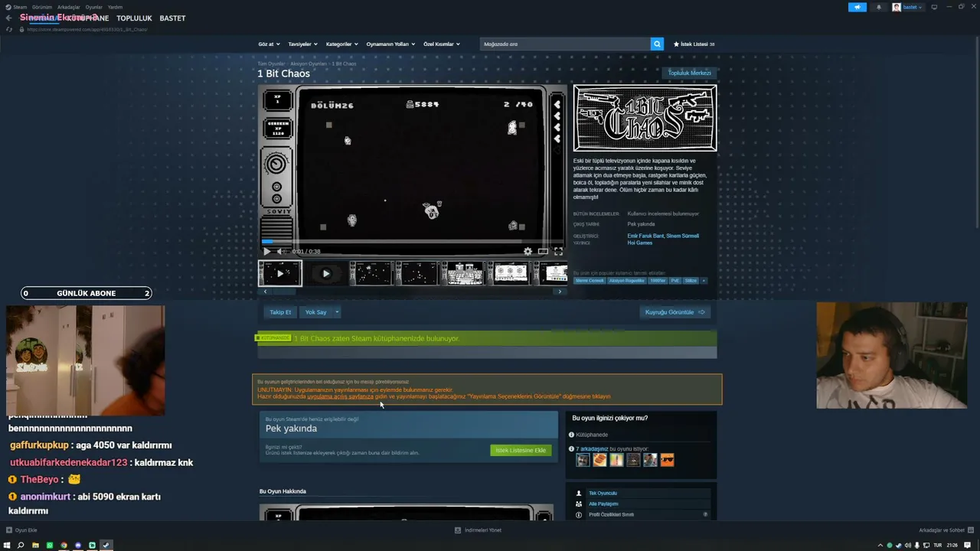Go back with the Steam back arrow
This screenshot has width=980, height=551.
8,18
